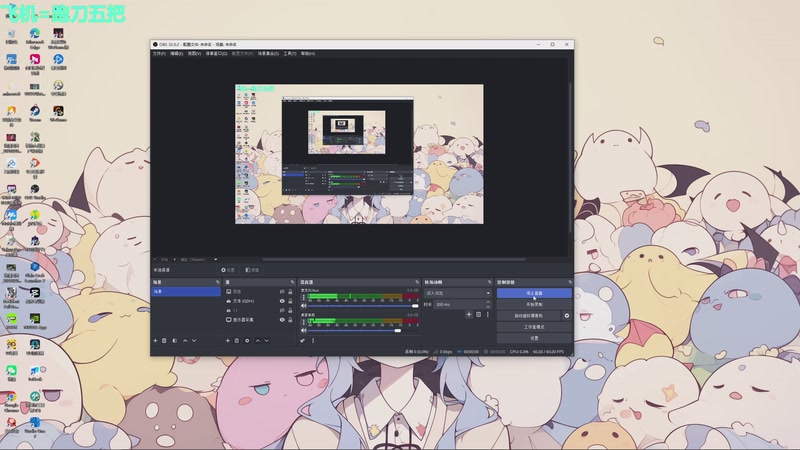This screenshot has width=800, height=450.
Task: Toggle lock on the 文本 (GDI+) source
Action: (290, 301)
